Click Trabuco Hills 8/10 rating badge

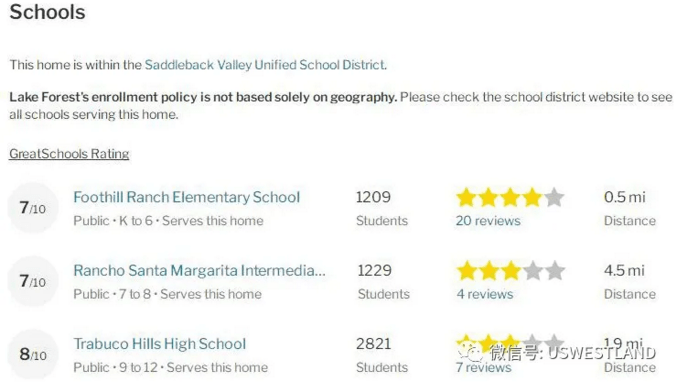click(x=33, y=354)
